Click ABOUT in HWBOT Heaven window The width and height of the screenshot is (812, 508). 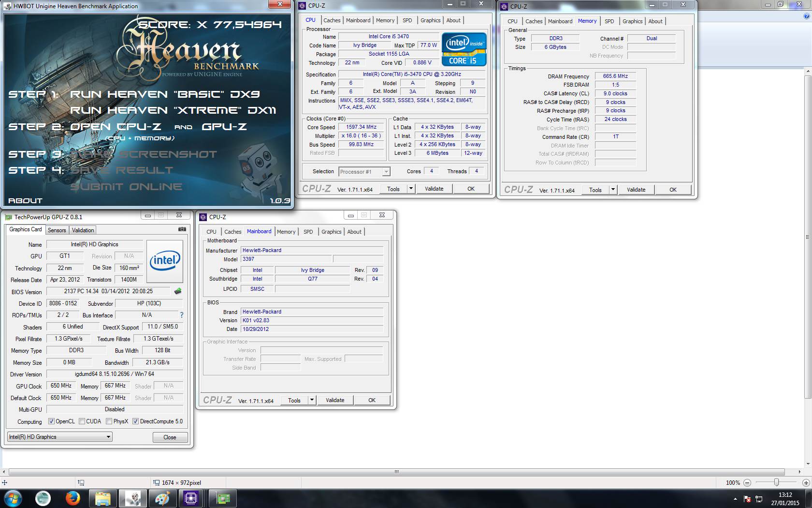pos(26,200)
